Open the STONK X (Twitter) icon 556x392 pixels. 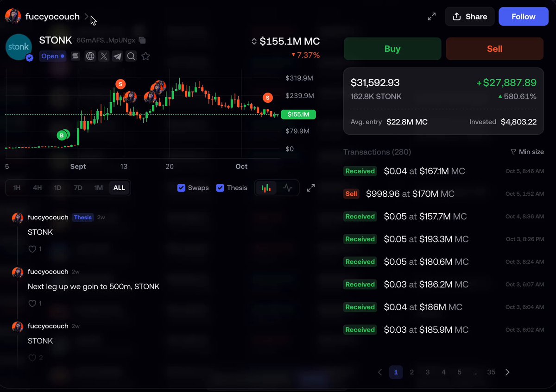pos(104,56)
